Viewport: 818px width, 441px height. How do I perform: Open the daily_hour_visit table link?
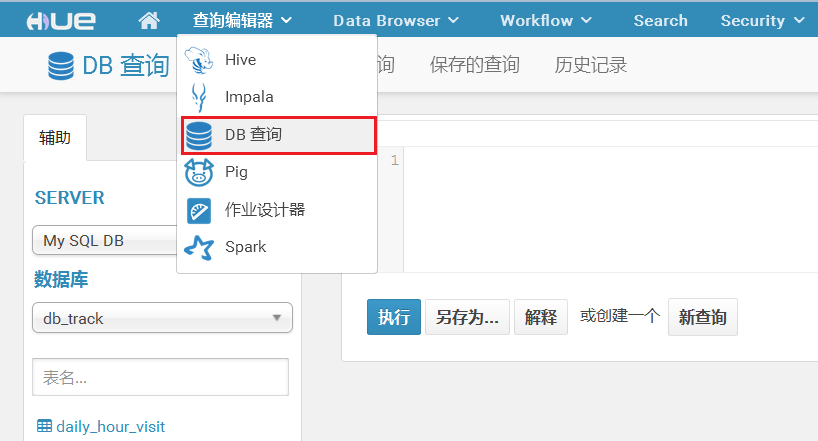pos(110,426)
